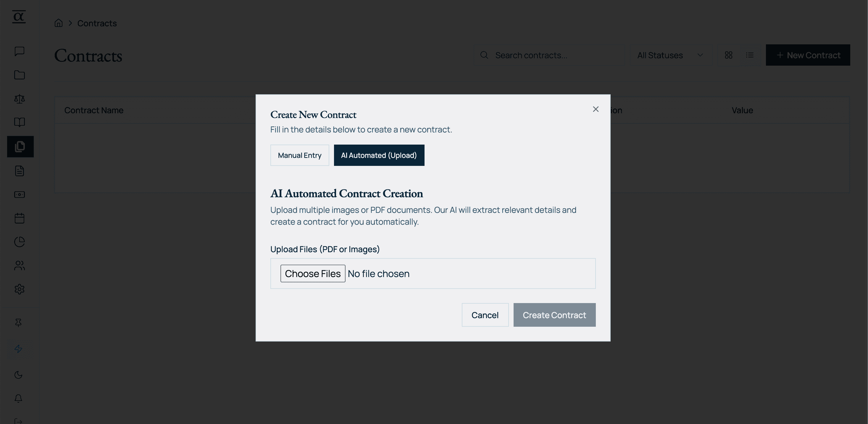Click the 'Upload Files (PDF or Images)' label
Screen dimensions: 868x424
[x=325, y=249]
